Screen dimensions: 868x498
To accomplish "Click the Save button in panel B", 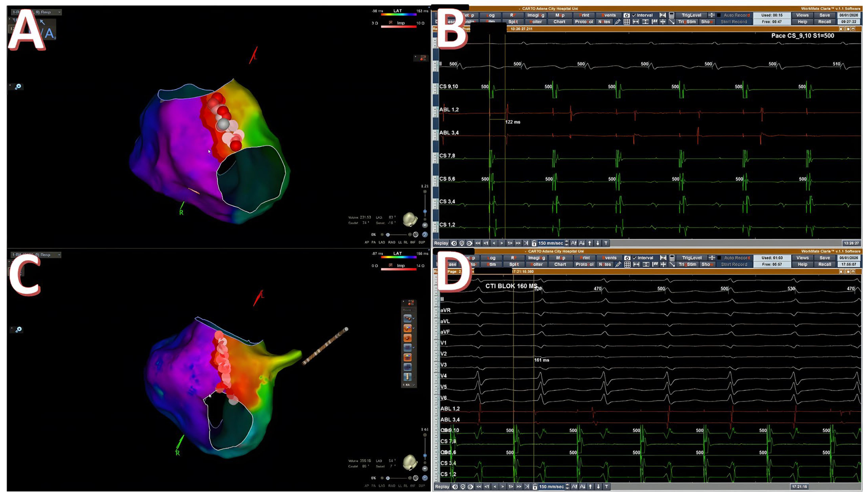I will click(x=825, y=15).
